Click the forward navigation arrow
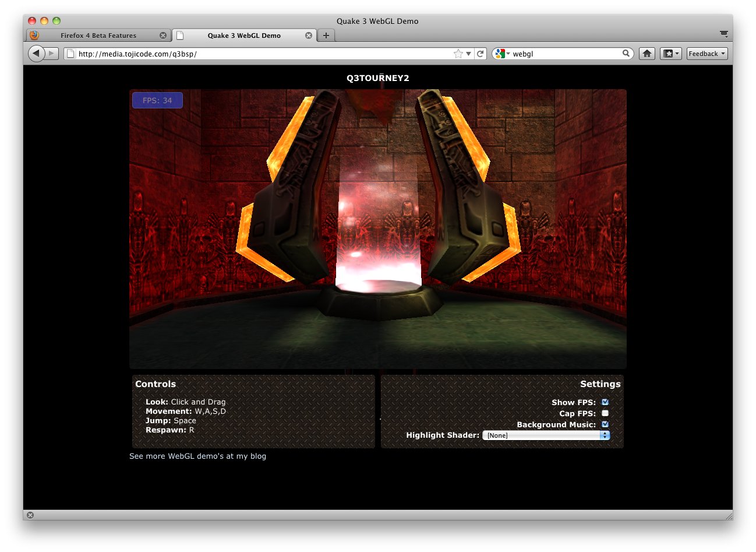This screenshot has height=552, width=756. [x=52, y=53]
